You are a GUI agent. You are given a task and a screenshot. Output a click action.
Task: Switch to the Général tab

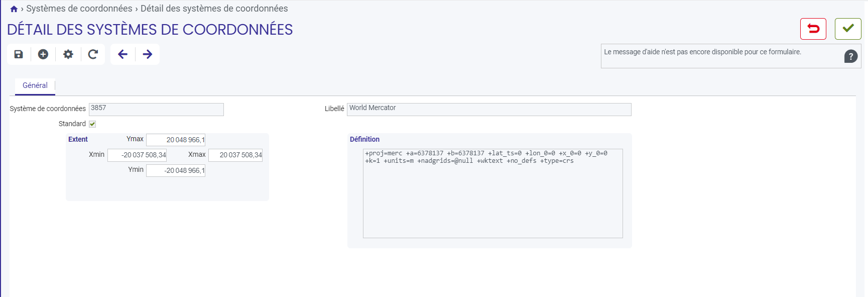[x=35, y=86]
